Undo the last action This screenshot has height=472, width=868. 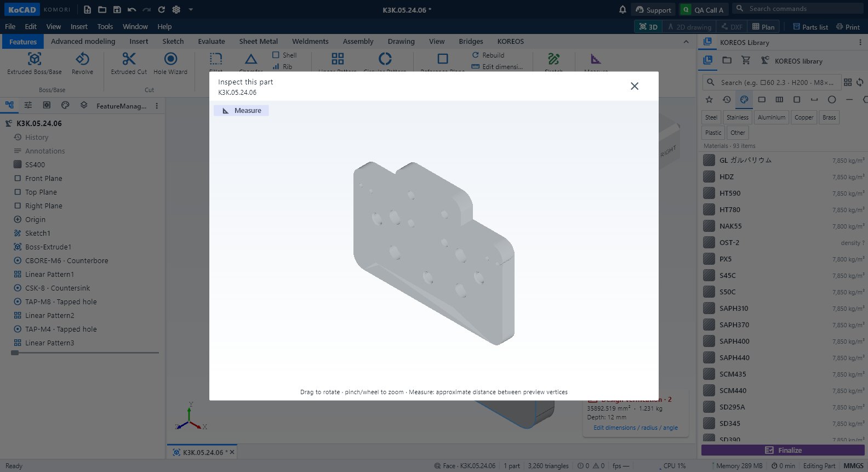tap(132, 10)
